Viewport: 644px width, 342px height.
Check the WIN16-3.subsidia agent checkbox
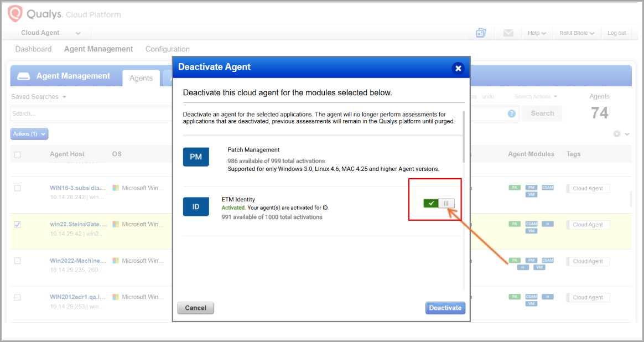pos(17,188)
